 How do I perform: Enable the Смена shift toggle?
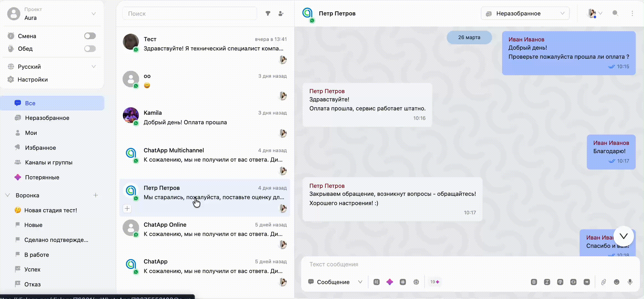(x=90, y=36)
